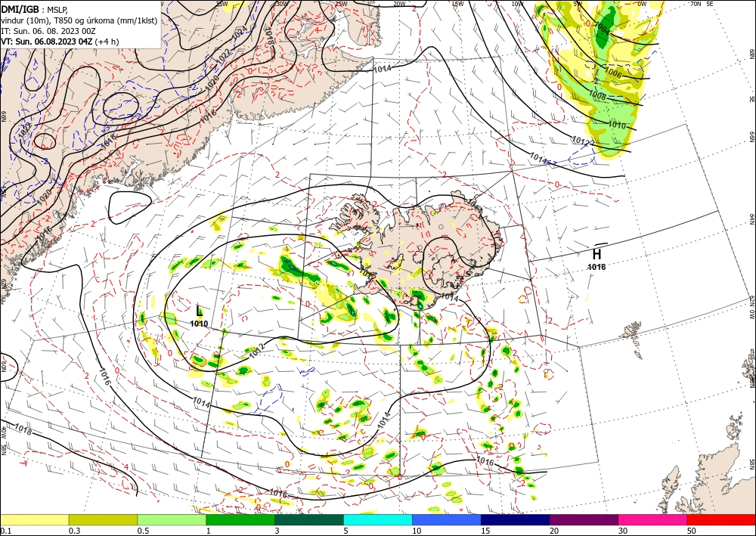The height and width of the screenshot is (536, 756).
Task: Click the 'IT: Sun. 06. 08. 2023 00Z' line
Action: point(48,31)
